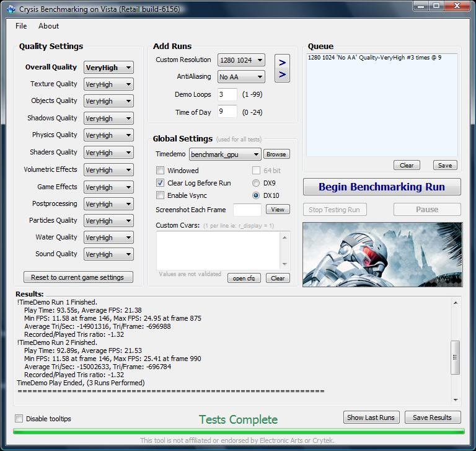Maximize the benchmarking window
Viewport: 476px width, 451px height.
click(x=436, y=6)
